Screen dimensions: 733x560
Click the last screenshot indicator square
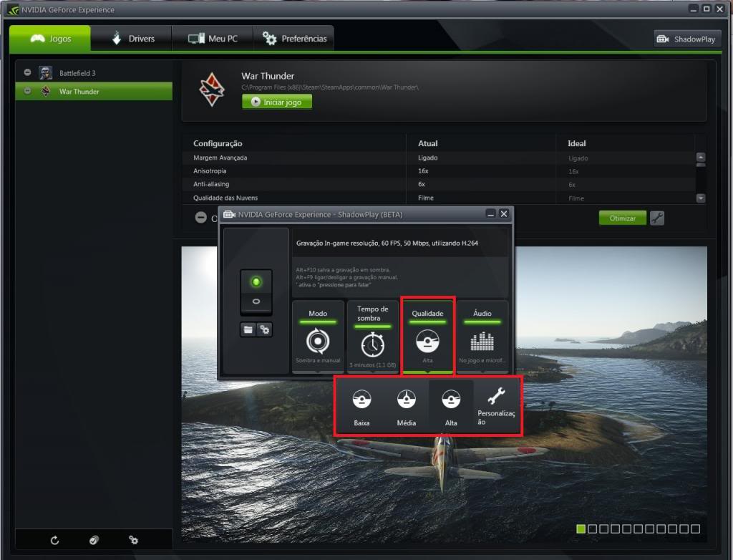click(696, 528)
